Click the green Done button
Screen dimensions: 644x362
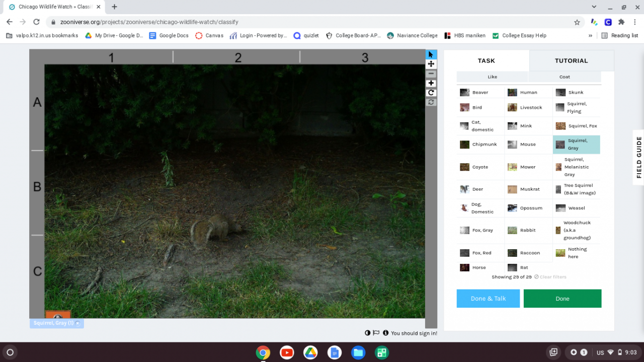562,299
